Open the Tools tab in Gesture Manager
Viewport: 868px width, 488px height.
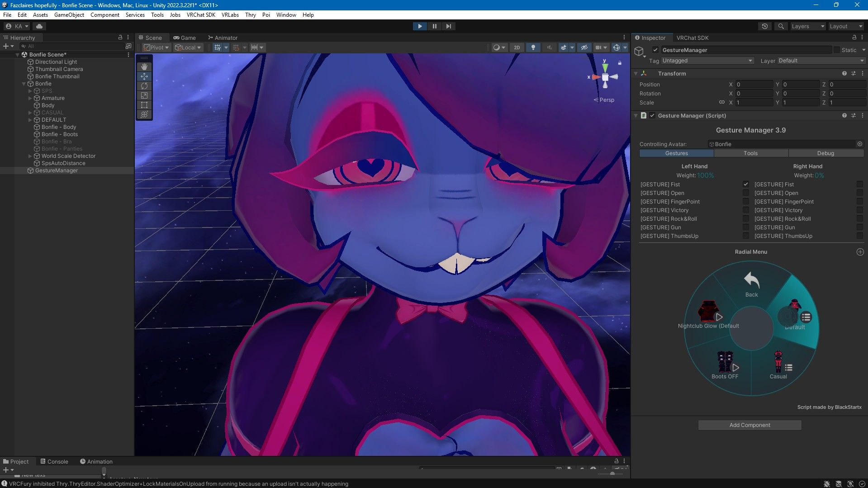tap(750, 153)
